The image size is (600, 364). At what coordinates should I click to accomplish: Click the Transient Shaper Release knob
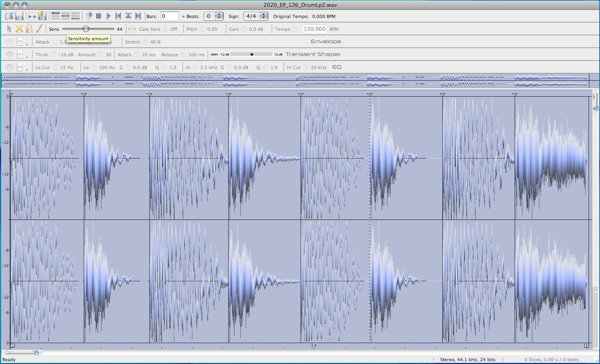(x=184, y=55)
